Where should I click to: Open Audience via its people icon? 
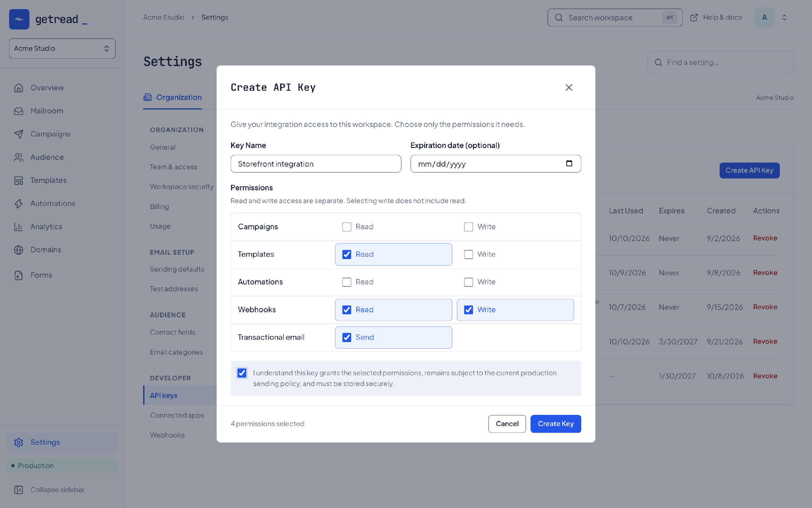19,157
